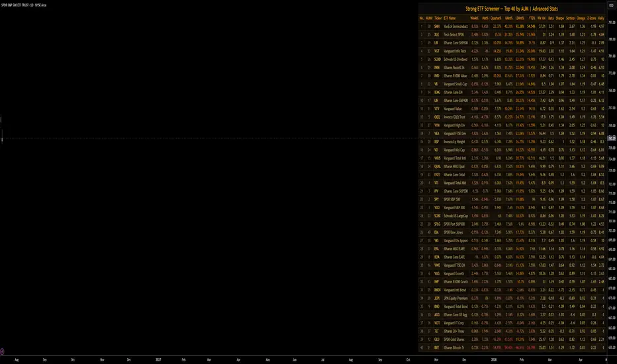Click the current price label on the price axis
This screenshot has height=364, width=617.
click(x=612, y=138)
